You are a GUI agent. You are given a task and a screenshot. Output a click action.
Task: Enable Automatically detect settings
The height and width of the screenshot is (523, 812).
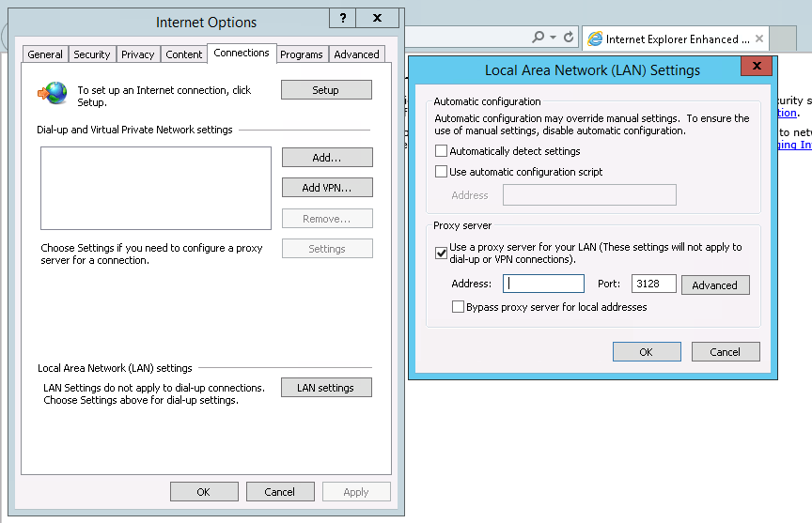442,151
